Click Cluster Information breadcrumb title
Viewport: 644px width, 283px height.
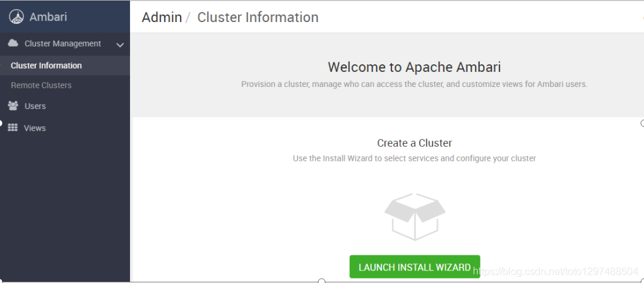pyautogui.click(x=258, y=17)
